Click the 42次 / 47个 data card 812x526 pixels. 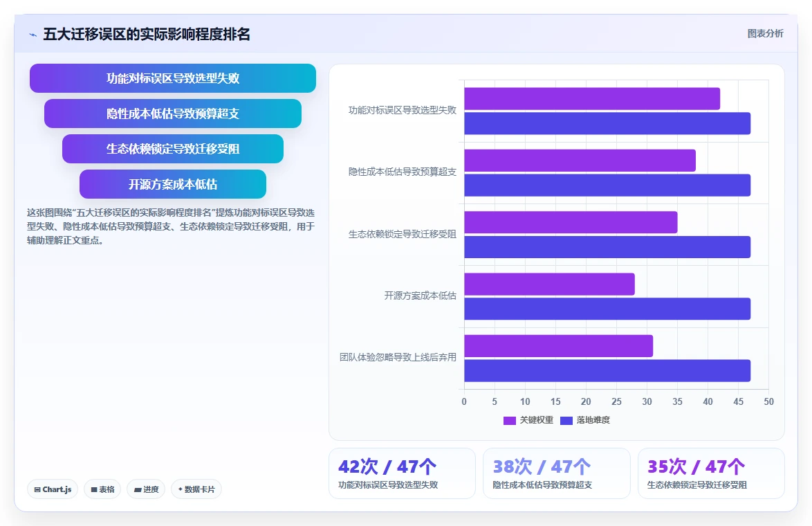coord(402,473)
